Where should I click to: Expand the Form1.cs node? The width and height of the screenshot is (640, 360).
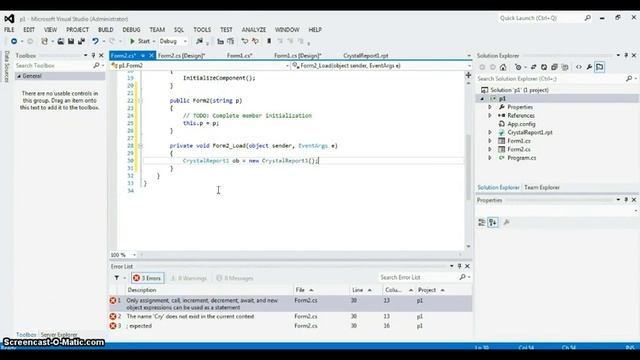click(x=490, y=141)
